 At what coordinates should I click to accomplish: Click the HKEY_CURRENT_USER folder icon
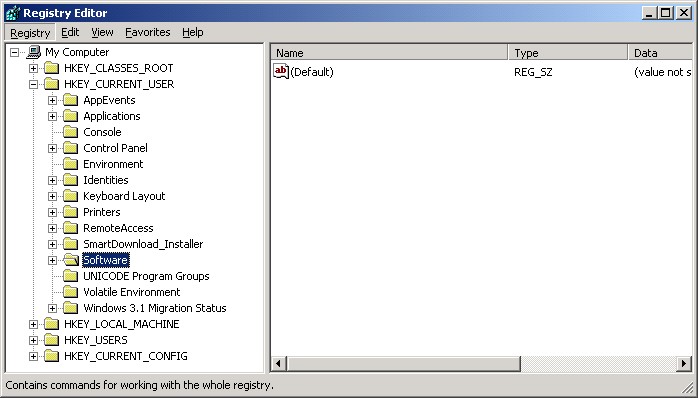pyautogui.click(x=52, y=84)
